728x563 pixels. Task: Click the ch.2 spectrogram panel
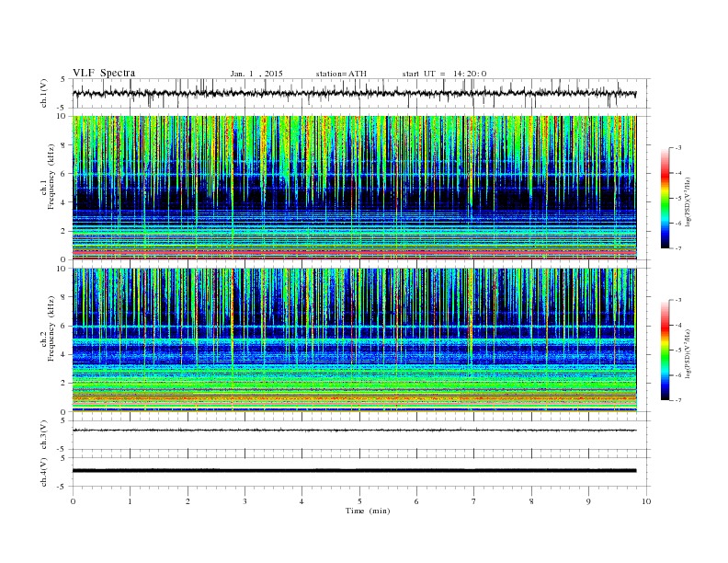pos(354,340)
